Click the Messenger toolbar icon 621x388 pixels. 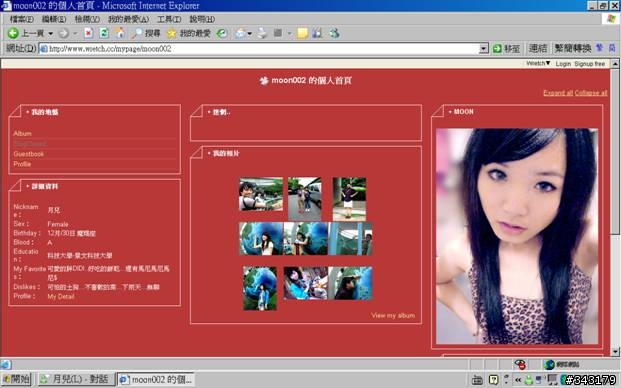click(334, 33)
